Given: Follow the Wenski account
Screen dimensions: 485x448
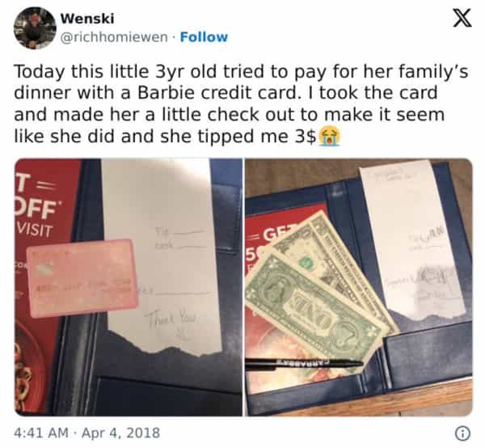Looking at the screenshot, I should tap(204, 37).
